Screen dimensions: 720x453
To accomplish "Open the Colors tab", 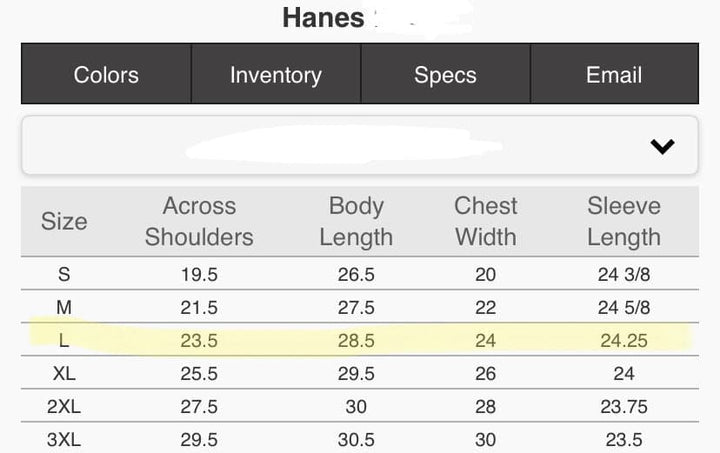I will click(x=106, y=74).
